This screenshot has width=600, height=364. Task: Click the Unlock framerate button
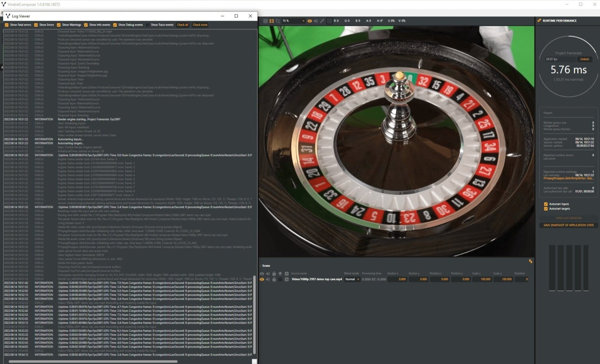pos(584,59)
